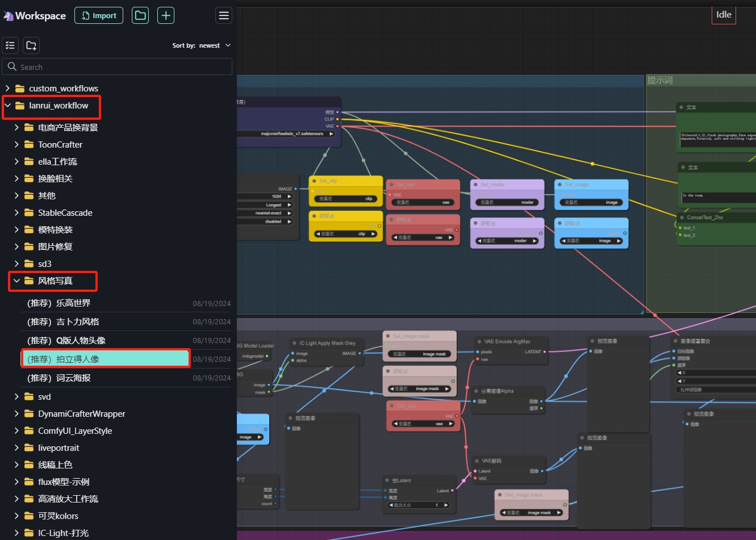Click the 变量名 clip field in Set_clip node

[345, 199]
